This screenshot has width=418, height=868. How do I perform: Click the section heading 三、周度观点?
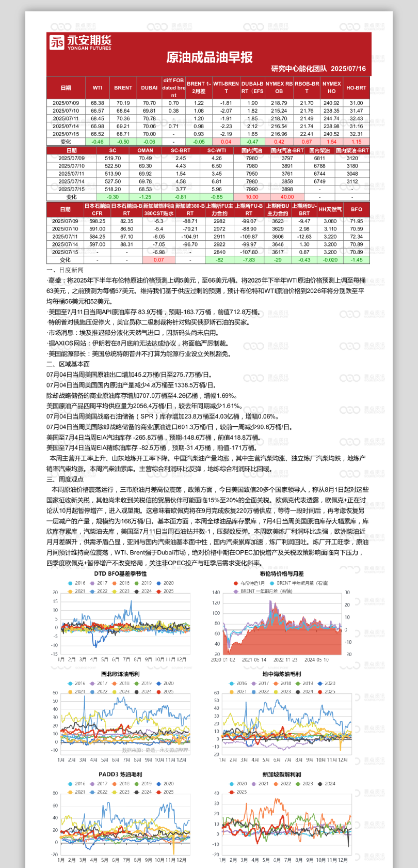click(65, 479)
